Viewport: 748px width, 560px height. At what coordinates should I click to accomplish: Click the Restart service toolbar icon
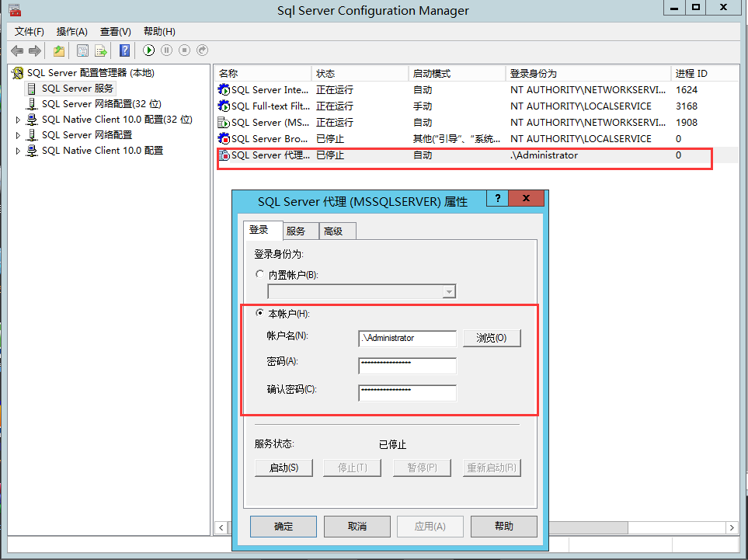[201, 50]
